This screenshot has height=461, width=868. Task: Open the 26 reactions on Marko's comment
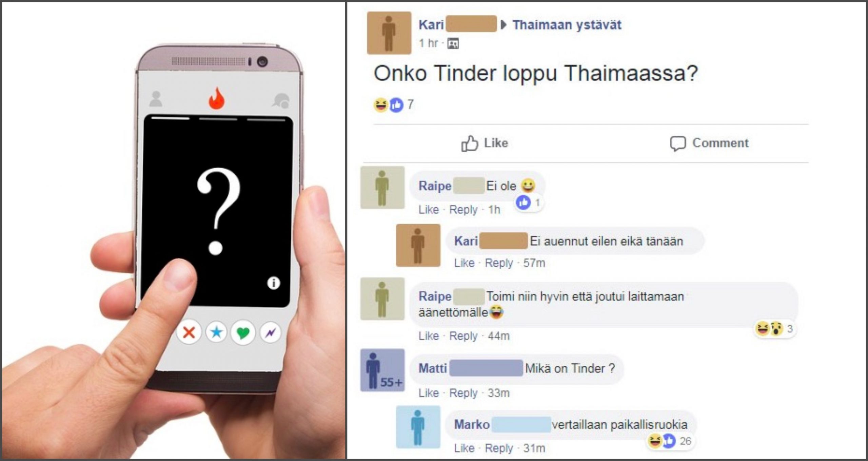tap(669, 441)
